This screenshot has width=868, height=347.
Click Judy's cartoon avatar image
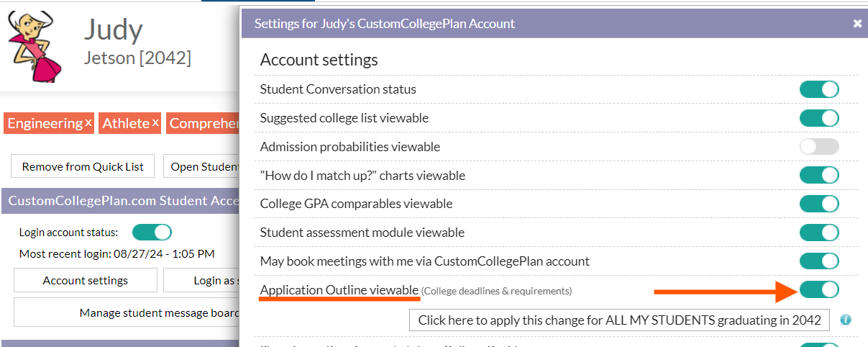[x=36, y=45]
